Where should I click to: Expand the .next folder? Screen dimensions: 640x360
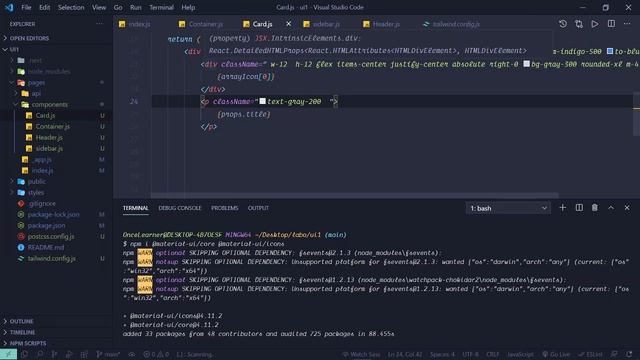[x=35, y=60]
